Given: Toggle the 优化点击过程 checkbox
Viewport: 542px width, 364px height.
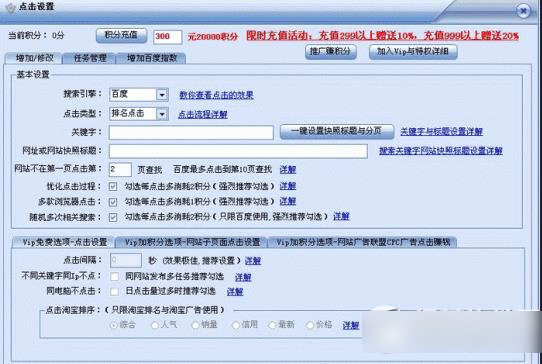Looking at the screenshot, I should coord(113,186).
